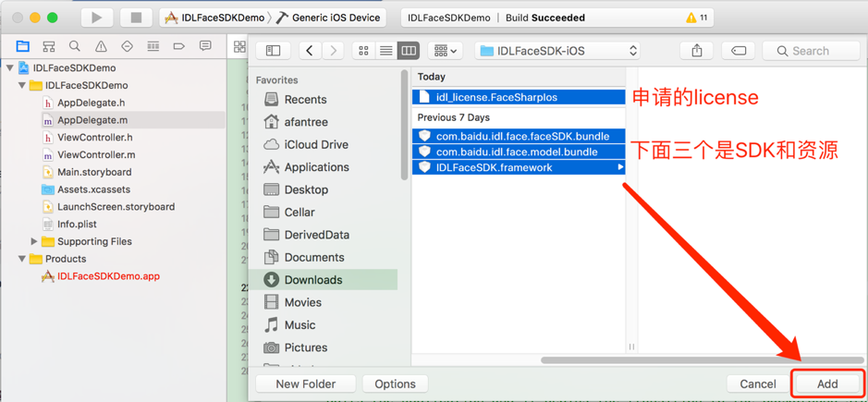Run the project with the Play button

pos(97,18)
